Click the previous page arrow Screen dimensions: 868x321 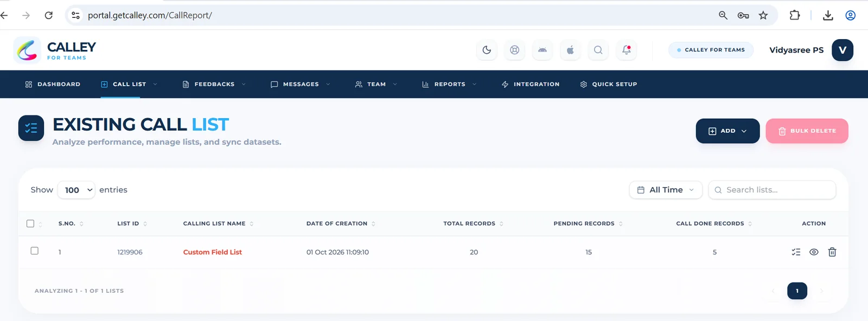click(x=773, y=291)
